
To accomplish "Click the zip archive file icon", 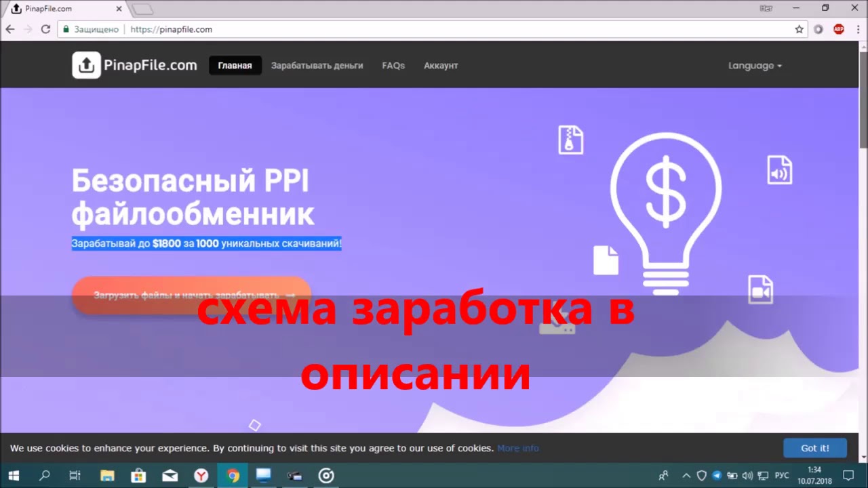I will (x=570, y=140).
